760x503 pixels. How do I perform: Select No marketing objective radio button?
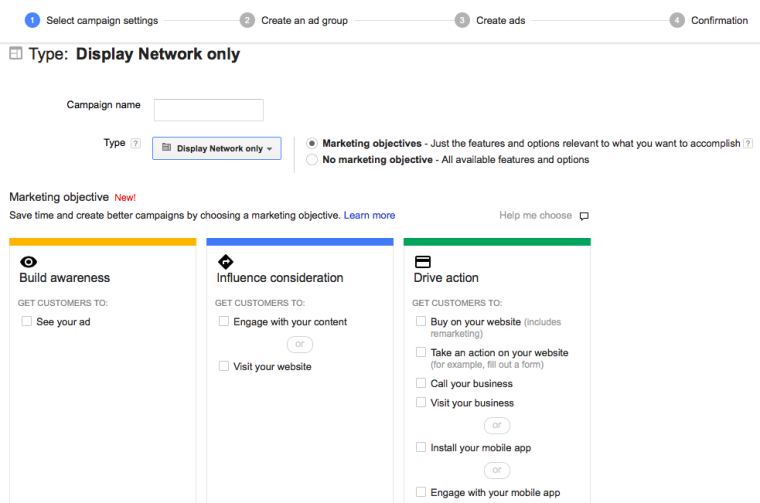click(312, 160)
